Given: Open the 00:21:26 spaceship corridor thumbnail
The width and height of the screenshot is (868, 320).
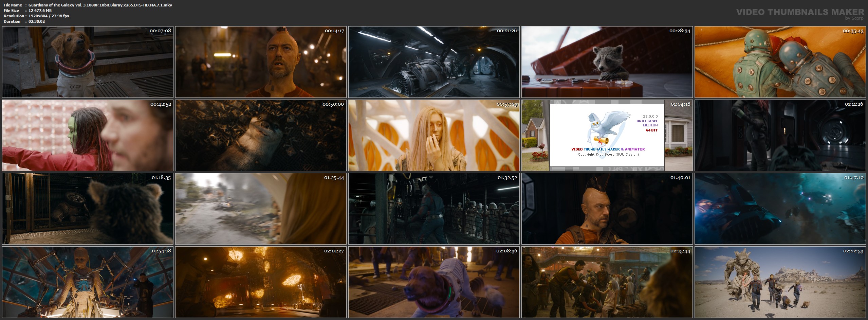Looking at the screenshot, I should pyautogui.click(x=434, y=62).
